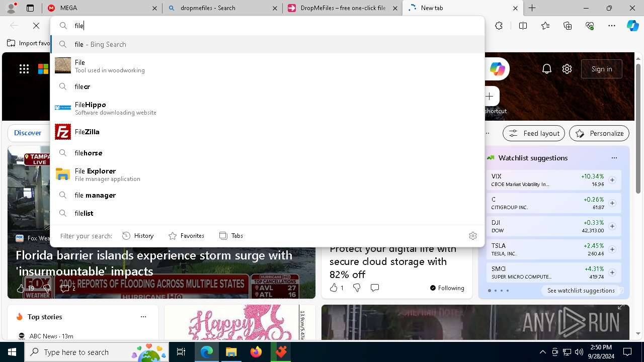The width and height of the screenshot is (644, 362).
Task: Like the cloud storage ad thumbs up
Action: click(x=334, y=288)
